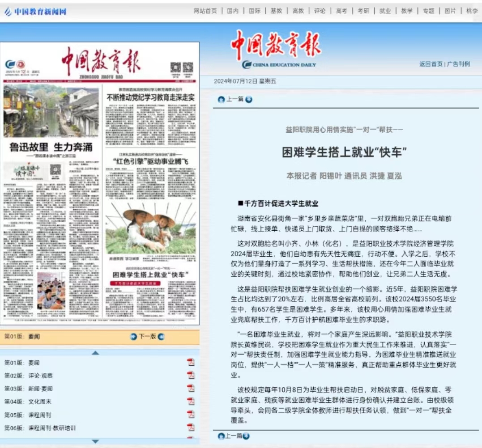Screen dimensions: 482x448
Task: Click the “红色引擎”驱动事业腾飞 headline on page
Action: coord(150,161)
